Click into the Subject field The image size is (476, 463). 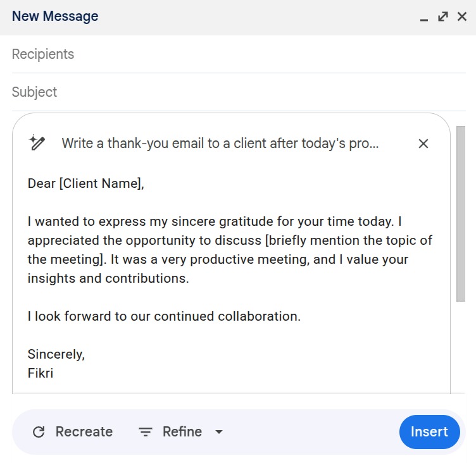coord(190,92)
